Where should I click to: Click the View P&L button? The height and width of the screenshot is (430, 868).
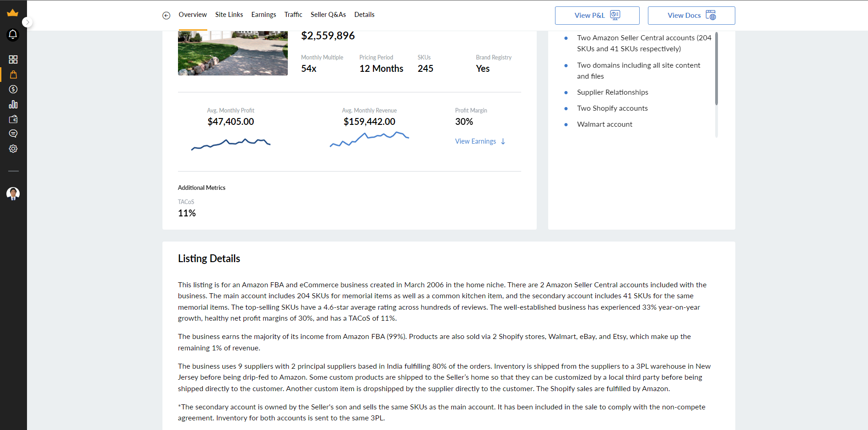pyautogui.click(x=597, y=16)
